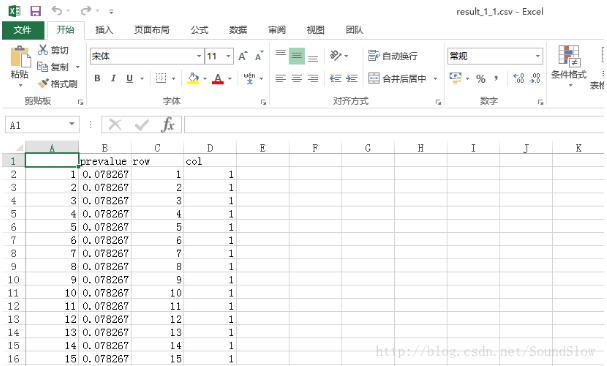Open alignment group dialog launcher (对齐方式)
This screenshot has height=366, width=607.
tap(438, 102)
